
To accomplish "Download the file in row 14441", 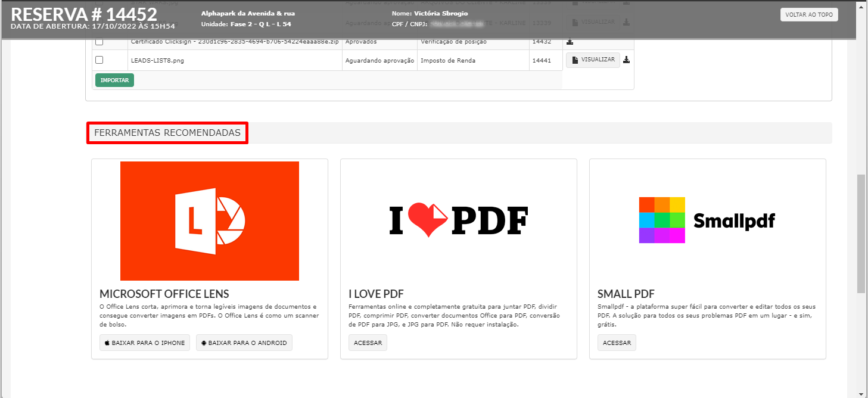I will tap(627, 60).
